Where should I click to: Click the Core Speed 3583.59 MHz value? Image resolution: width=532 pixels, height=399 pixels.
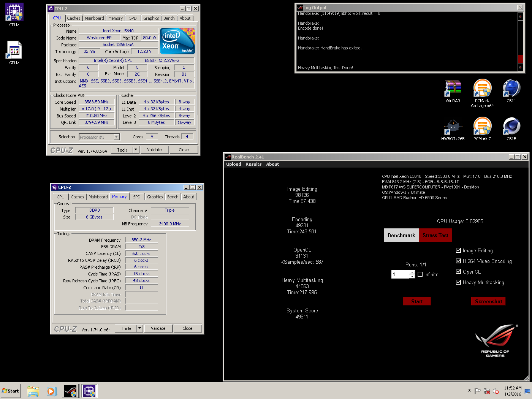coord(97,102)
